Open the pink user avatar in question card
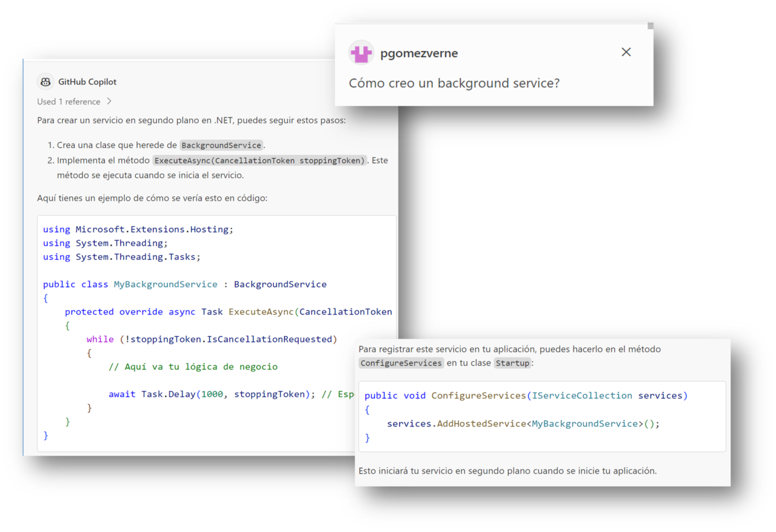The image size is (776, 532). pos(361,53)
